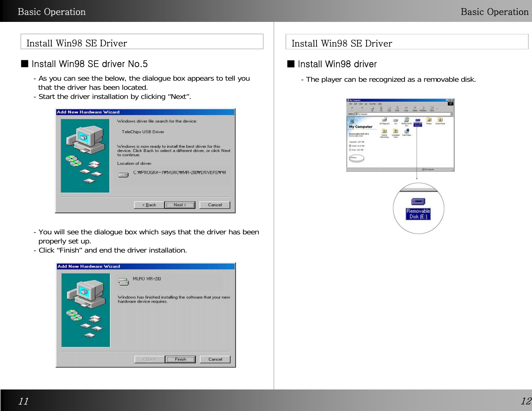This screenshot has height=411, width=532.
Task: Click the Paste toolbar icon
Action: pos(397,108)
